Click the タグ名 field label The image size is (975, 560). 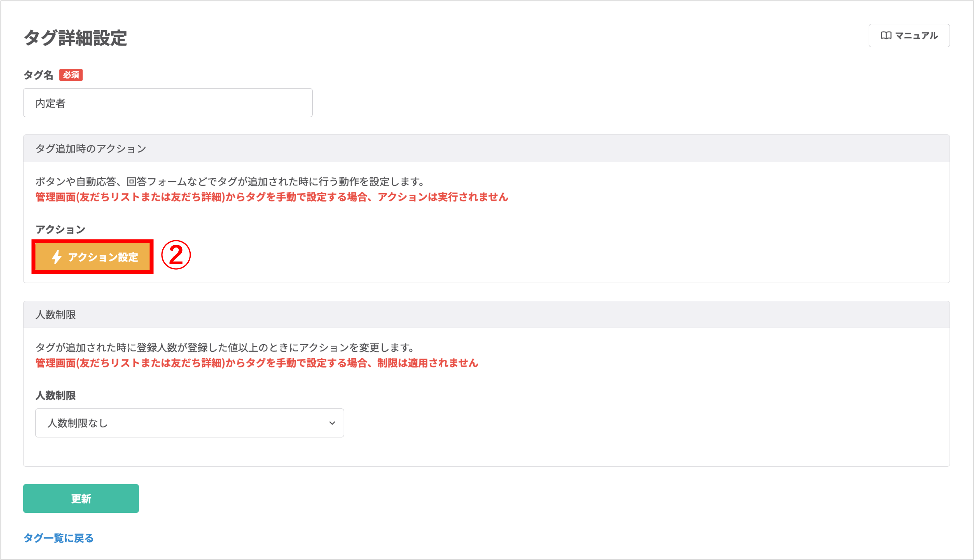(39, 75)
